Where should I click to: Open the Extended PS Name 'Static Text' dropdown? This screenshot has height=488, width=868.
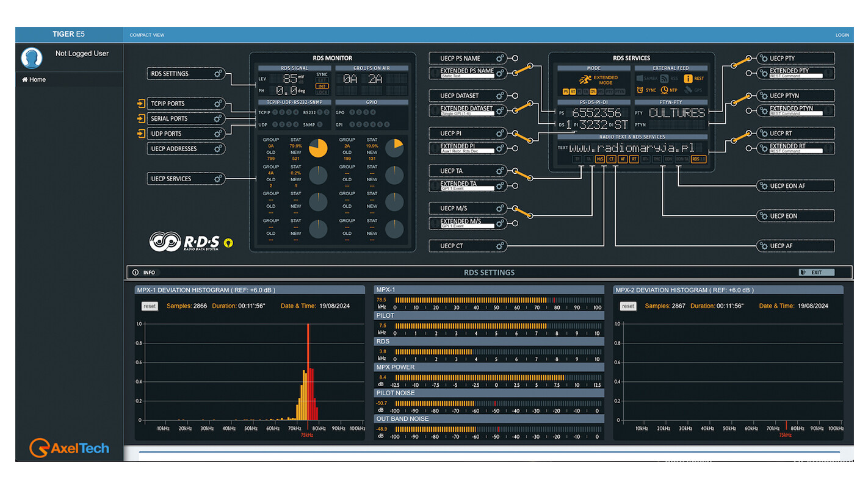pyautogui.click(x=467, y=76)
